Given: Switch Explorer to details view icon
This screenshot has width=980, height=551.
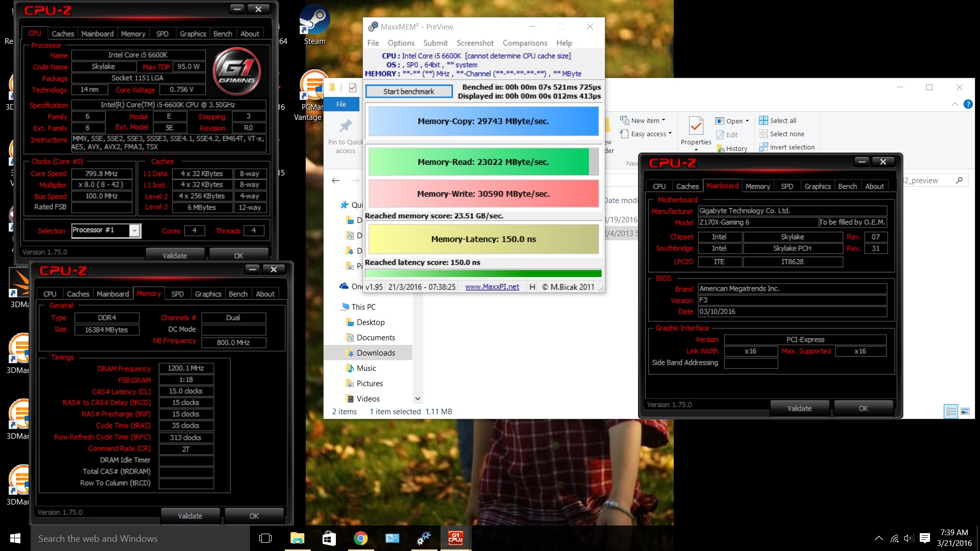Looking at the screenshot, I should [x=951, y=411].
